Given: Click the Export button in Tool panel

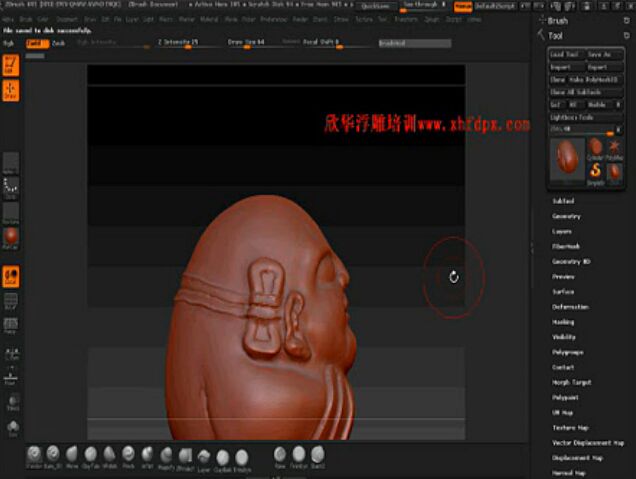Looking at the screenshot, I should click(x=604, y=67).
